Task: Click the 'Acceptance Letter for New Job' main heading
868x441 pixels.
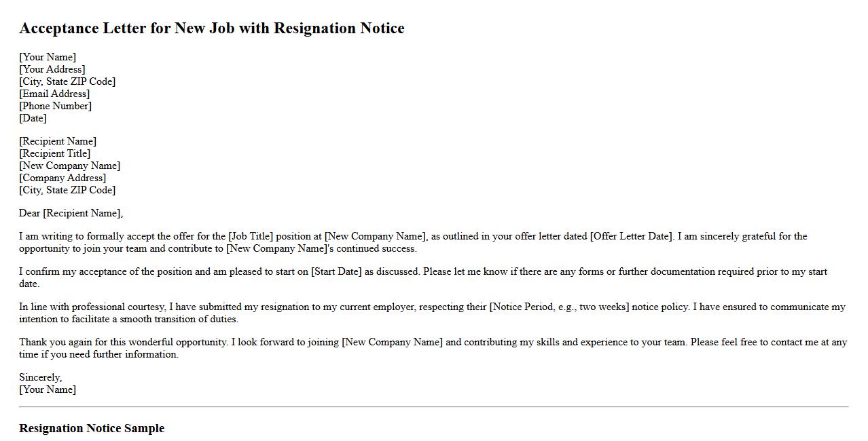Action: coord(211,28)
